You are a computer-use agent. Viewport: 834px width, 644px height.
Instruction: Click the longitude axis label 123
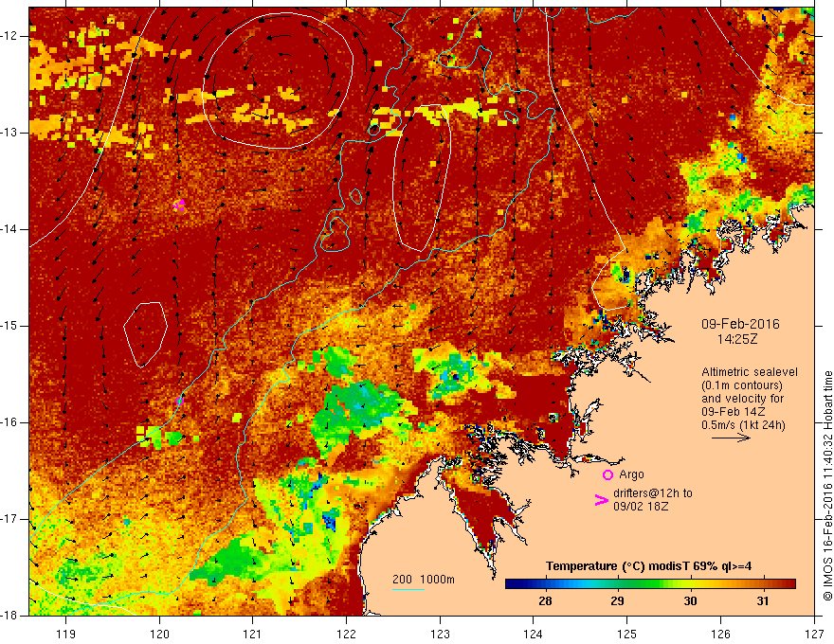tap(440, 634)
